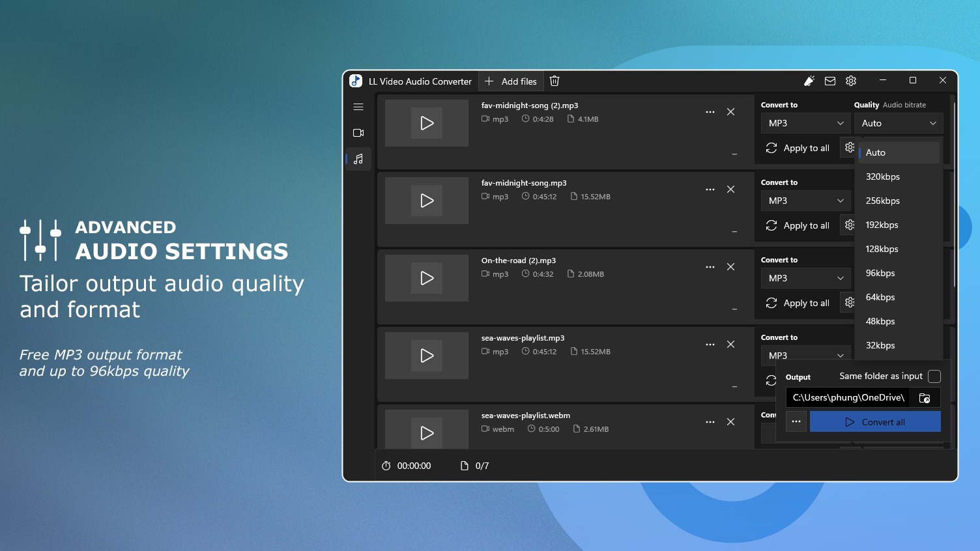
Task: Select 192kbps bitrate option
Action: coord(899,225)
